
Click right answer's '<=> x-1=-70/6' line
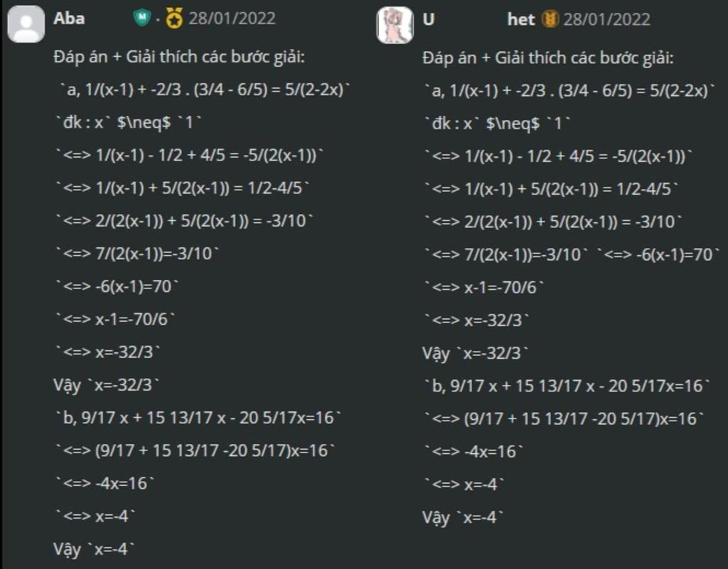click(x=485, y=287)
